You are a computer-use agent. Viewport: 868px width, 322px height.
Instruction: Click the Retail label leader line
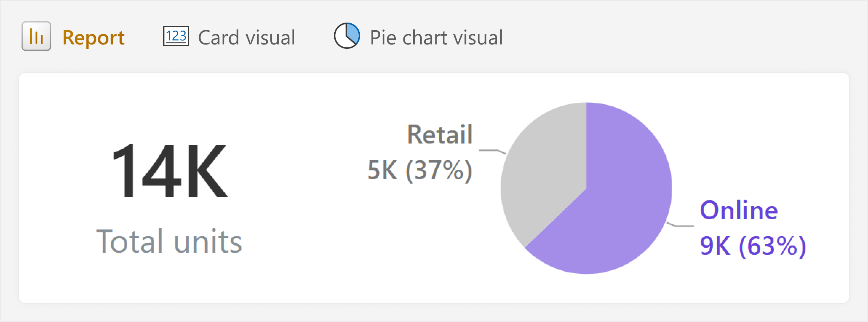492,152
